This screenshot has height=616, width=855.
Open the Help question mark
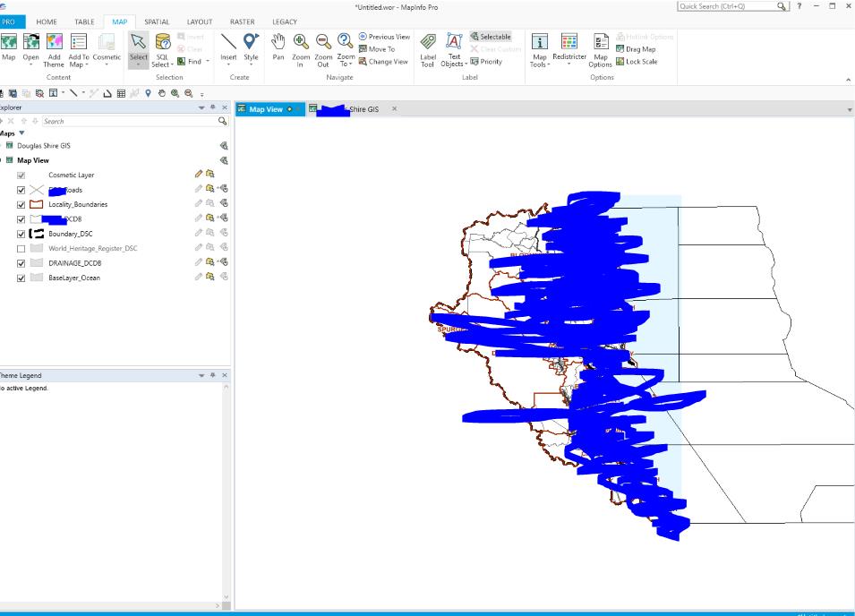[799, 6]
